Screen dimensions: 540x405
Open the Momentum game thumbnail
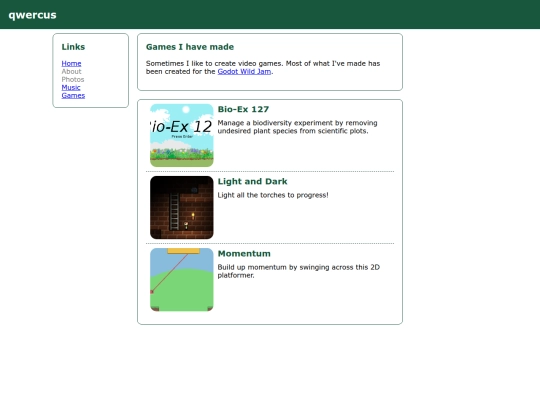(181, 280)
